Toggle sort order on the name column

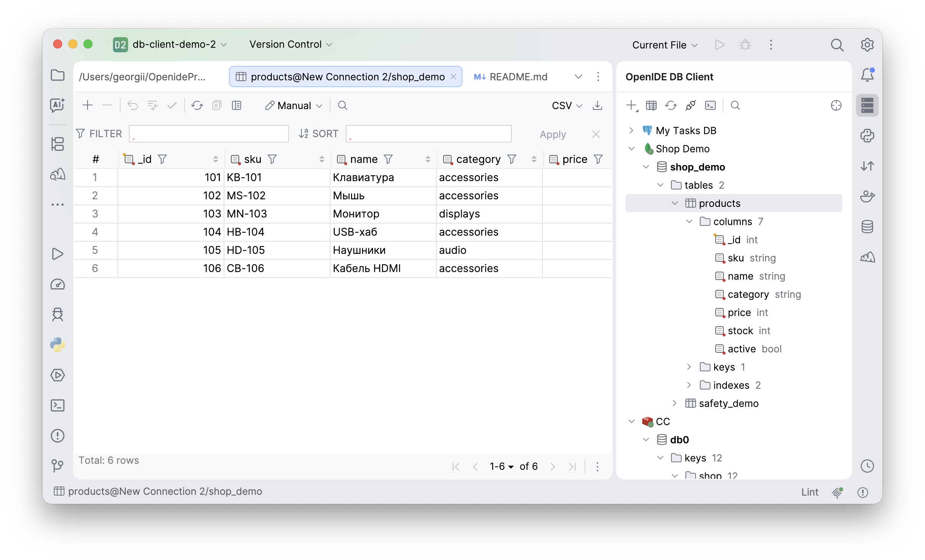click(x=428, y=159)
